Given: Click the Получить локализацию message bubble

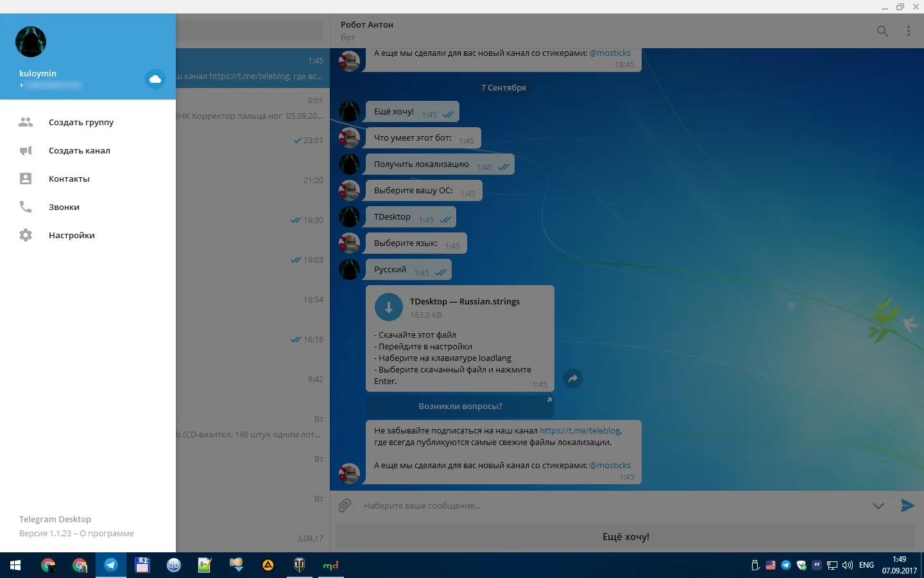Looking at the screenshot, I should [440, 164].
